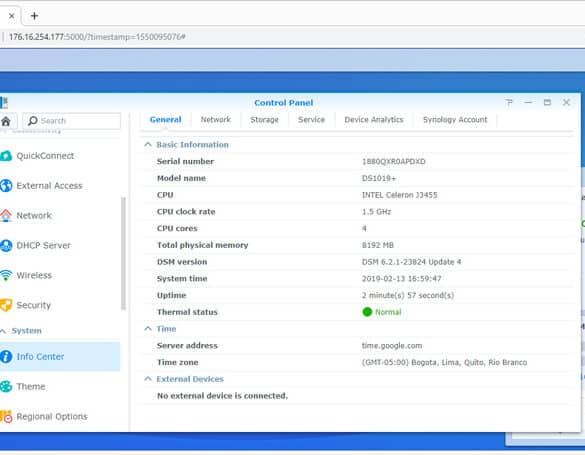Collapse the Time section

click(x=148, y=329)
